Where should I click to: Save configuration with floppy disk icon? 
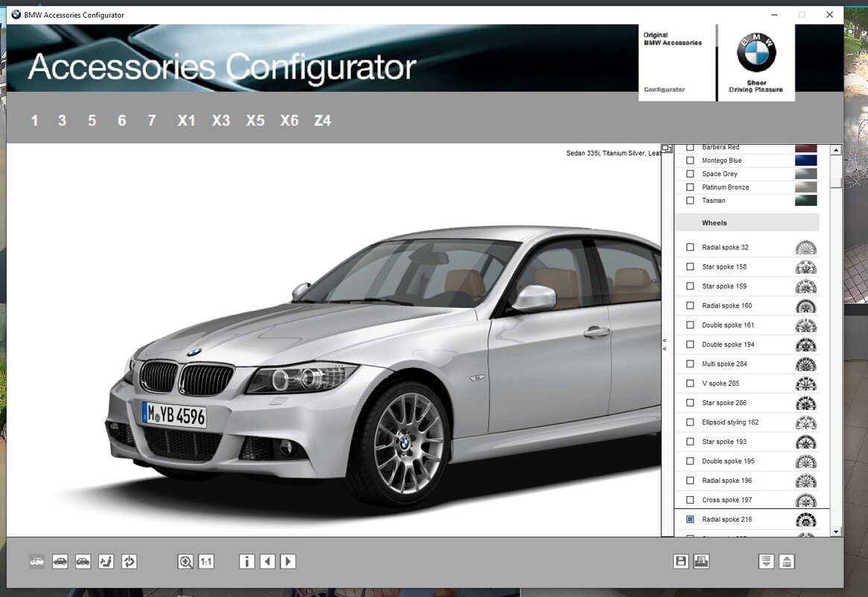point(681,562)
